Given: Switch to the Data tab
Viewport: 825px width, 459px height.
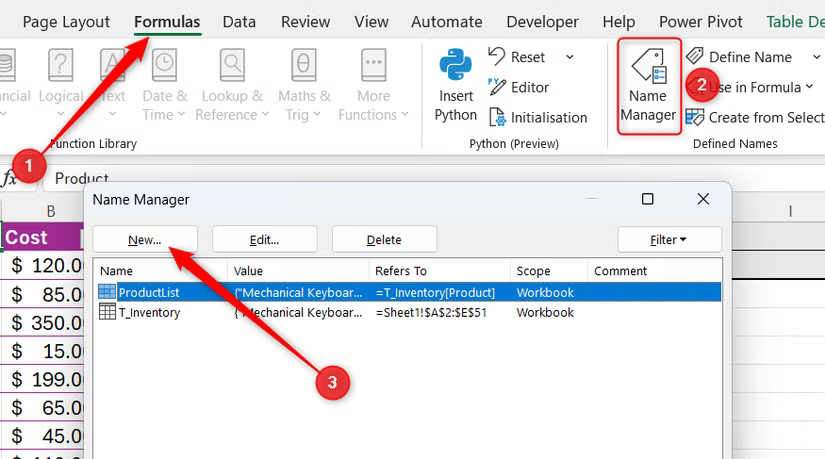Looking at the screenshot, I should [239, 21].
